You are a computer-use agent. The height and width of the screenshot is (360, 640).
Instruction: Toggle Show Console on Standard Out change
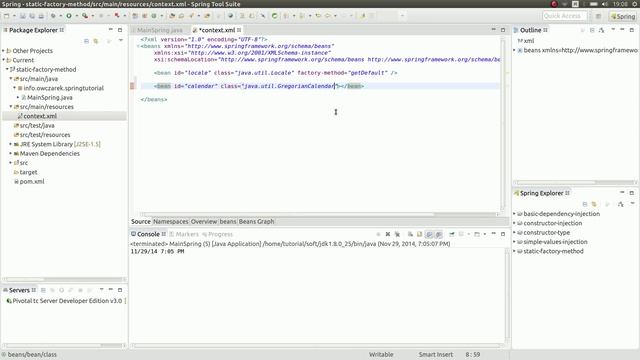point(429,234)
